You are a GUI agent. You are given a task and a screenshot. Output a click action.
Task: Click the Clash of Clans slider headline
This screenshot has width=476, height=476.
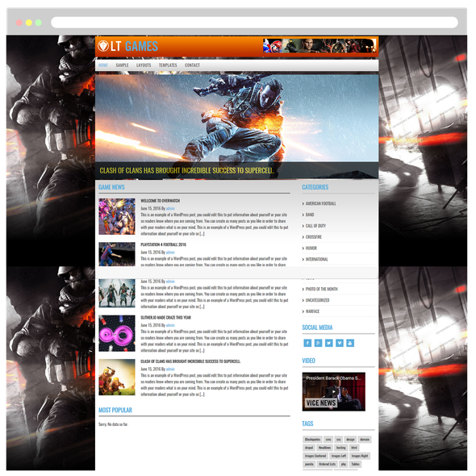[186, 170]
